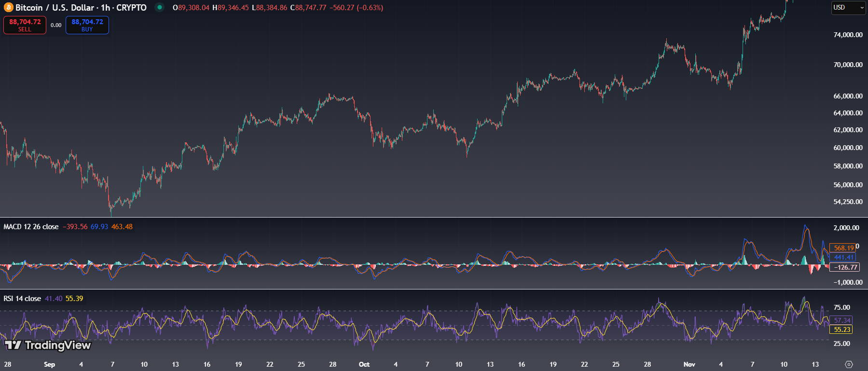Select the MACD 12 26 close indicator legend
This screenshot has height=371, width=868.
[31, 227]
